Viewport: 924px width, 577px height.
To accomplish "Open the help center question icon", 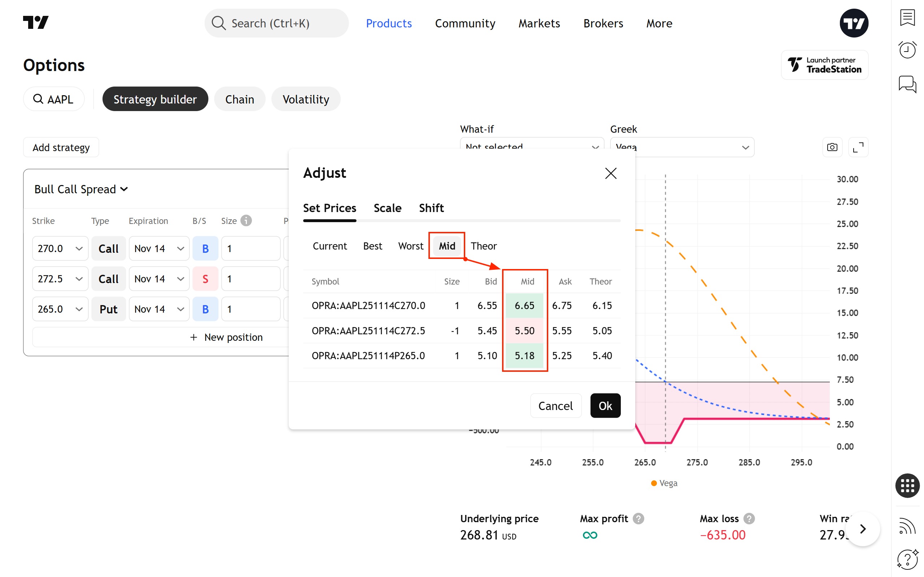I will coord(907,559).
